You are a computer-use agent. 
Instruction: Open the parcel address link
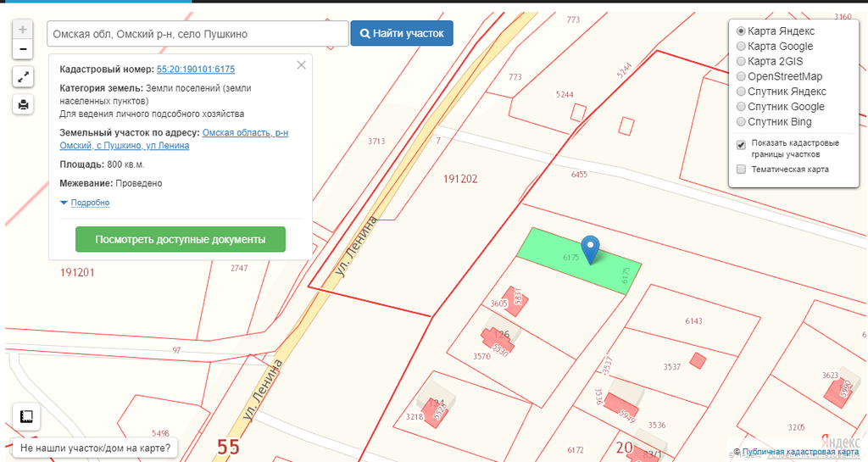[174, 139]
